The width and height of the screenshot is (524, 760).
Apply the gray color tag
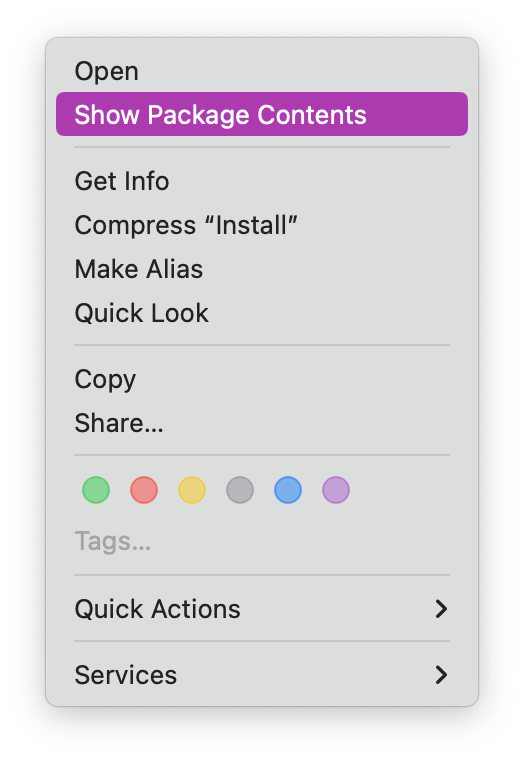[x=240, y=490]
